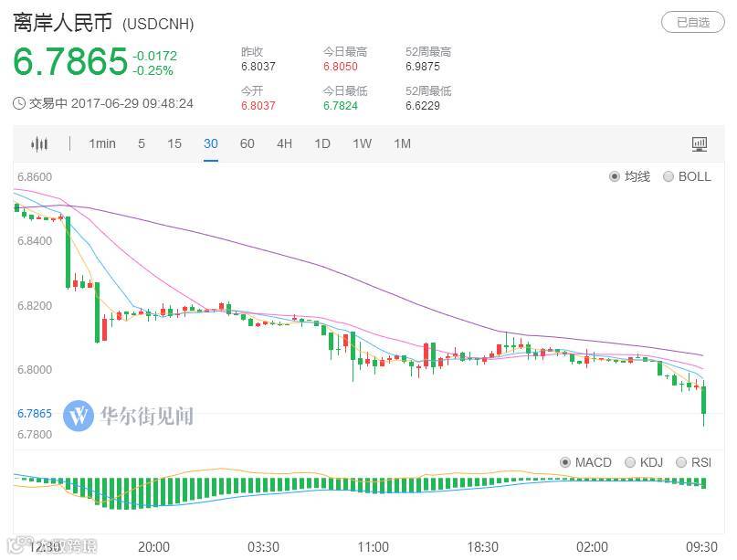Select the 30 minute interval tab
The height and width of the screenshot is (560, 737).
point(211,143)
